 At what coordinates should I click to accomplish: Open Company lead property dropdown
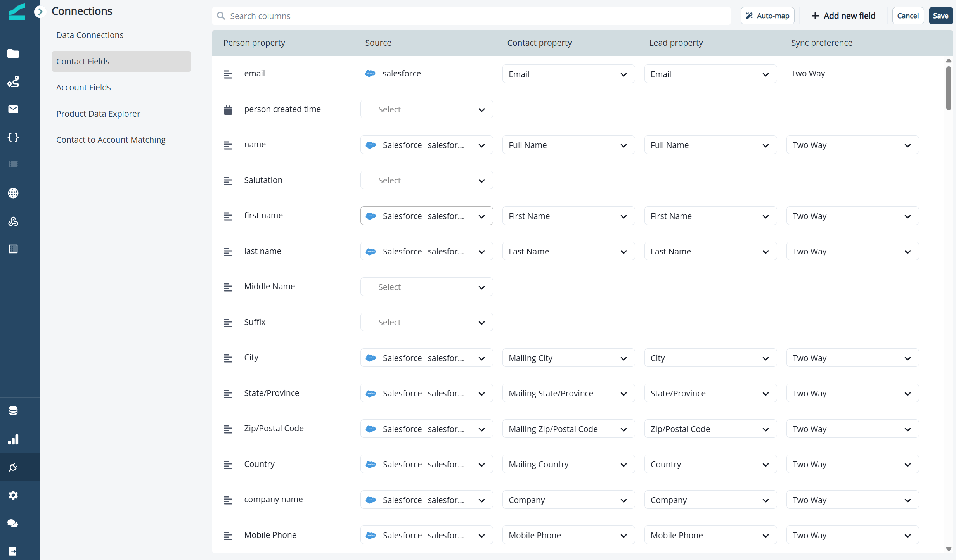[x=710, y=500]
